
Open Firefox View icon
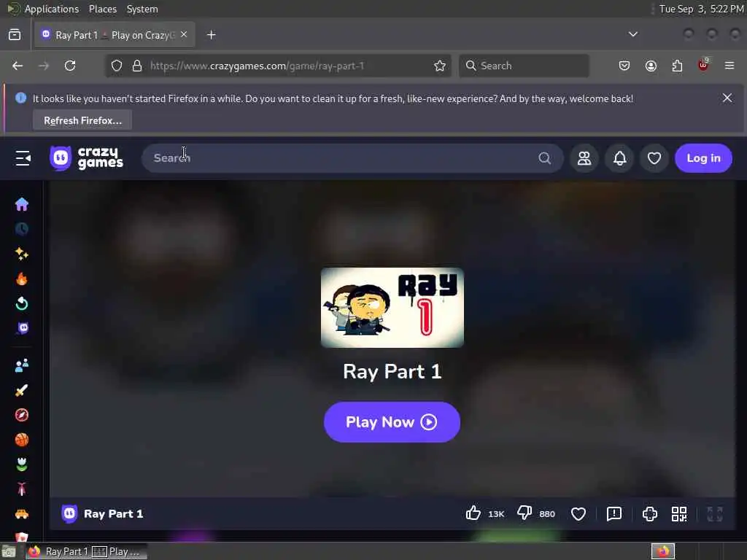click(x=15, y=35)
